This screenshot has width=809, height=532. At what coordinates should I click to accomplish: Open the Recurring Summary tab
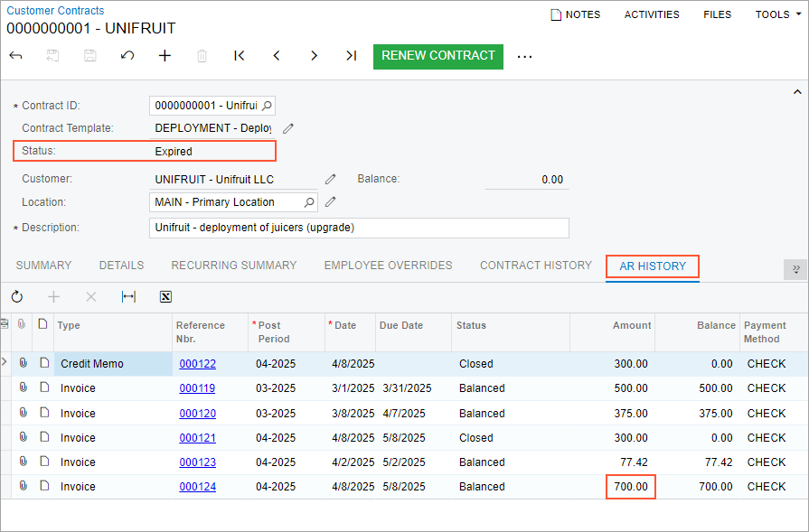click(x=233, y=266)
